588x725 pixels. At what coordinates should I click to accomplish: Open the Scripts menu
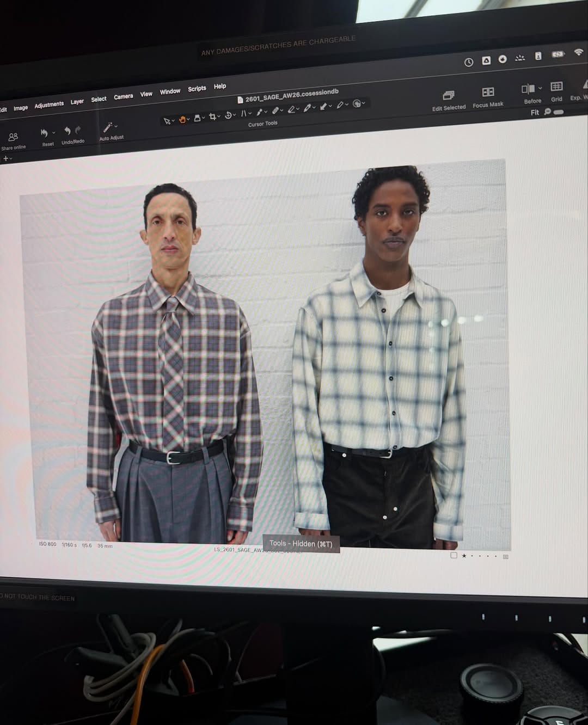pos(197,89)
